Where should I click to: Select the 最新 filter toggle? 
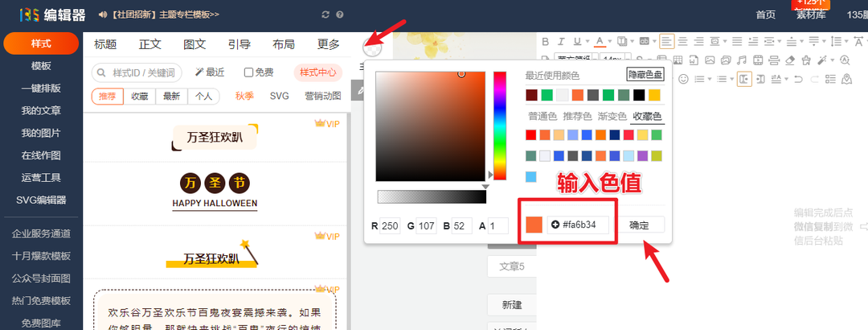point(172,96)
